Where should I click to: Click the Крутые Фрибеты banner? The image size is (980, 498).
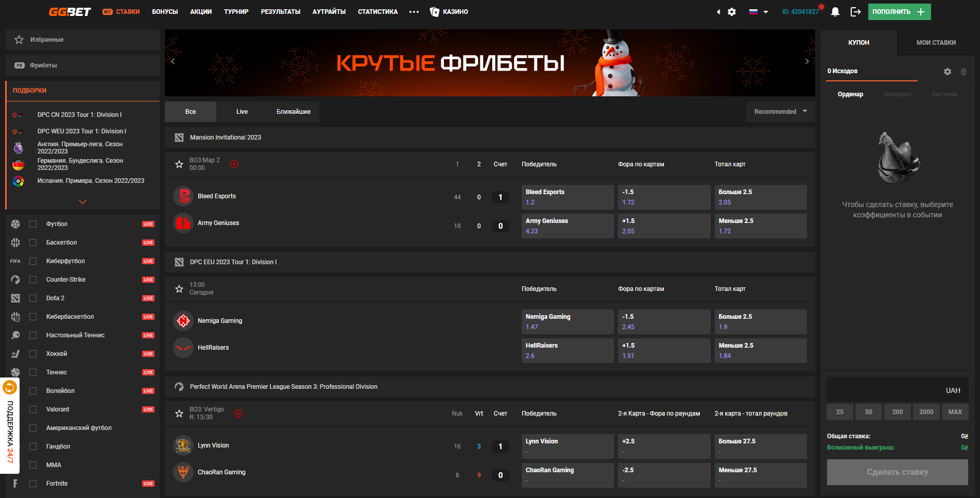(x=490, y=63)
